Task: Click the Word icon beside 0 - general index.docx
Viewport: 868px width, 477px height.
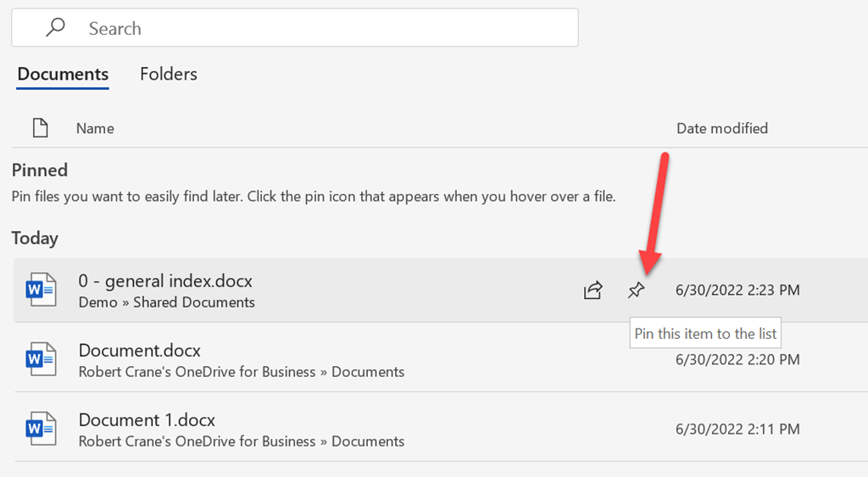Action: tap(41, 291)
